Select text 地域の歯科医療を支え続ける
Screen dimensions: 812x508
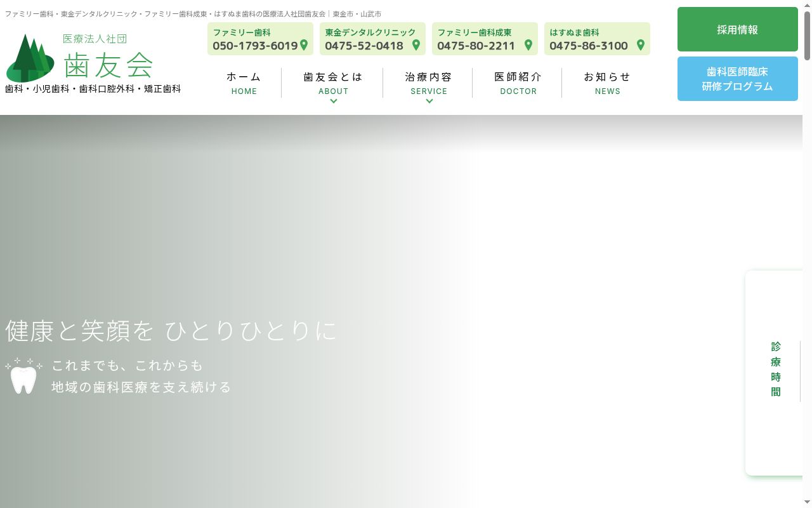141,387
